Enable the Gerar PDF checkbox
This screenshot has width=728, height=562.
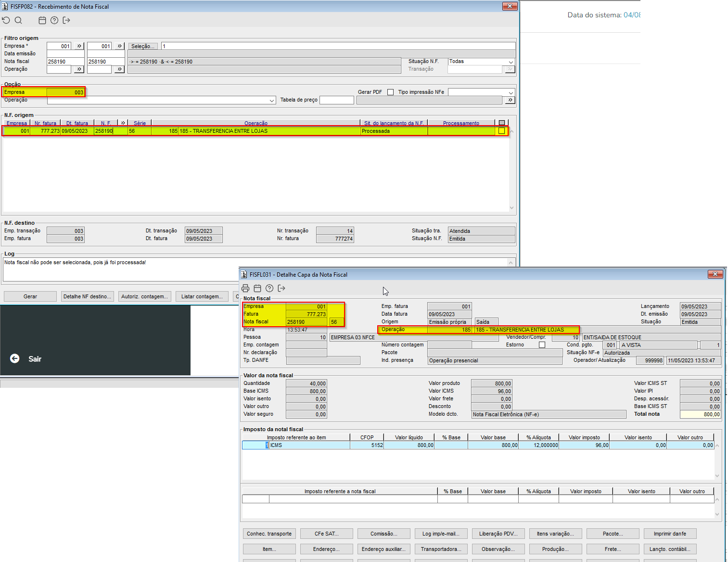tap(390, 92)
